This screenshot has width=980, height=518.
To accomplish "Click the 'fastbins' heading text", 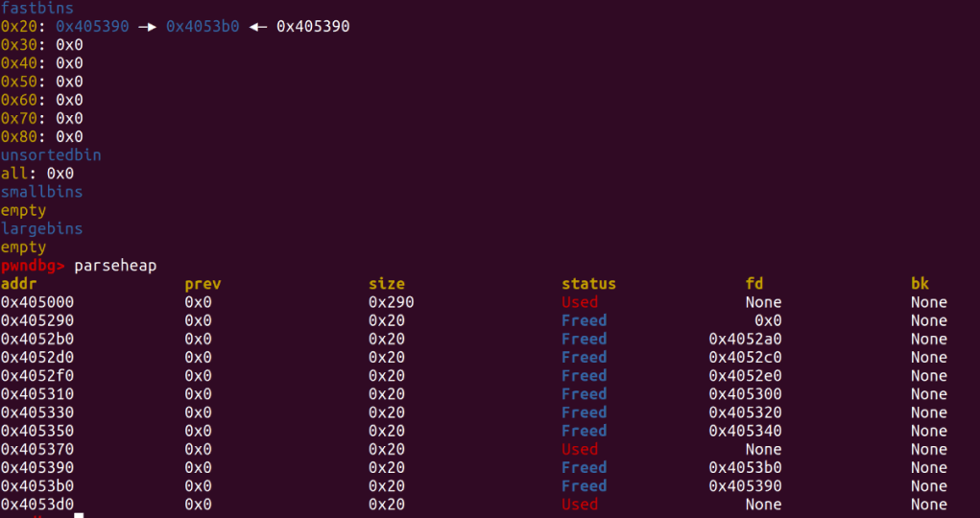I will point(36,8).
